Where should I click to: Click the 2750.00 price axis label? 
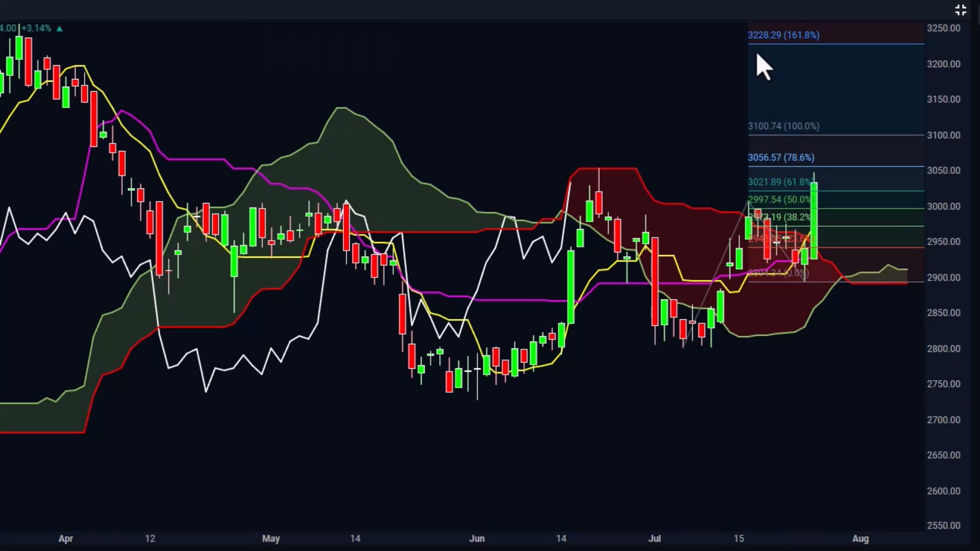[943, 384]
